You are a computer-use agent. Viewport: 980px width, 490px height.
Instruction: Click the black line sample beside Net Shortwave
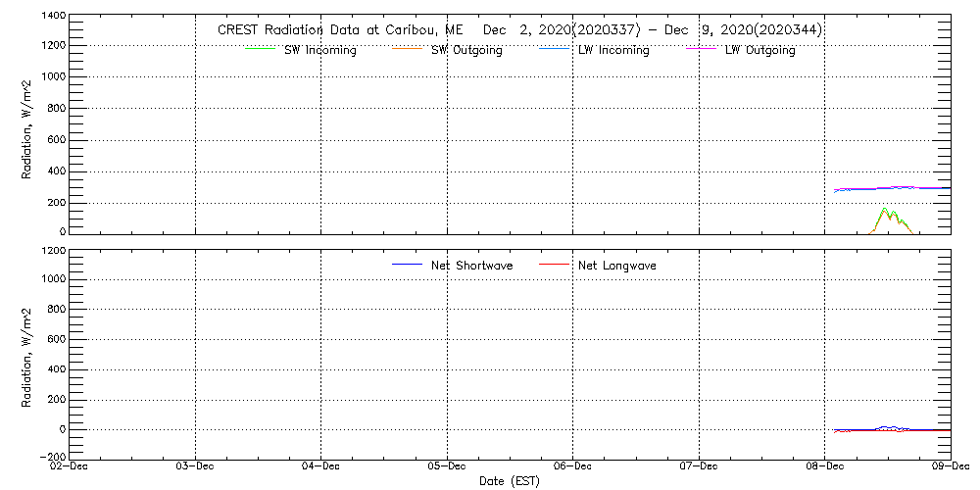(406, 266)
